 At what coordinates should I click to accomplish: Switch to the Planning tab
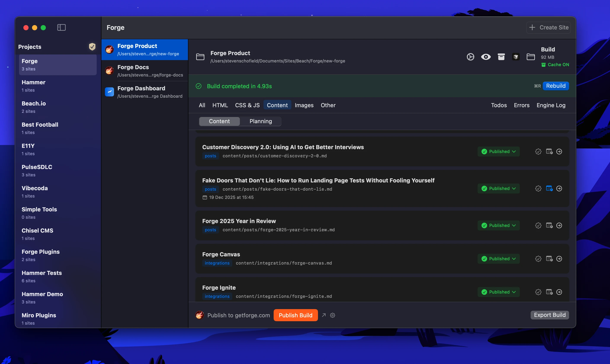tap(261, 121)
